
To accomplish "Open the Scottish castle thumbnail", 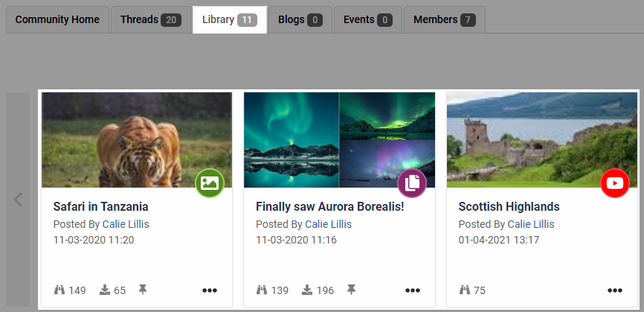I will click(x=542, y=140).
